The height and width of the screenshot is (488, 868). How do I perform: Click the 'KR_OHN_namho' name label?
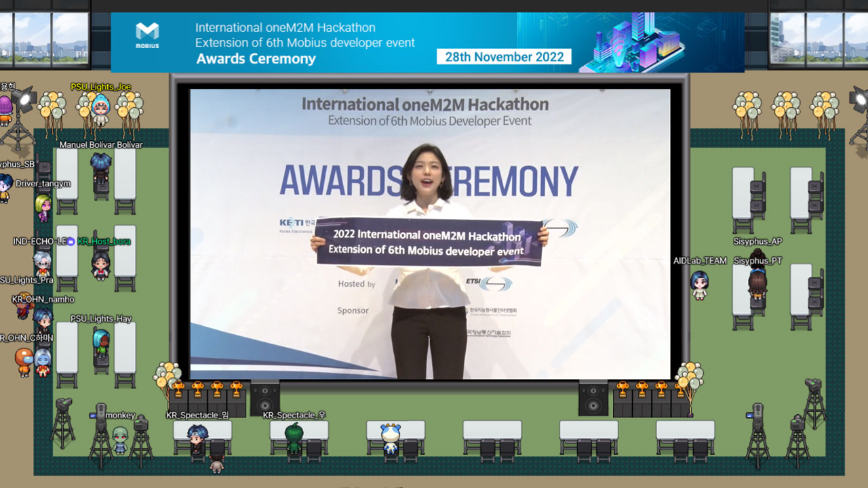[x=43, y=299]
